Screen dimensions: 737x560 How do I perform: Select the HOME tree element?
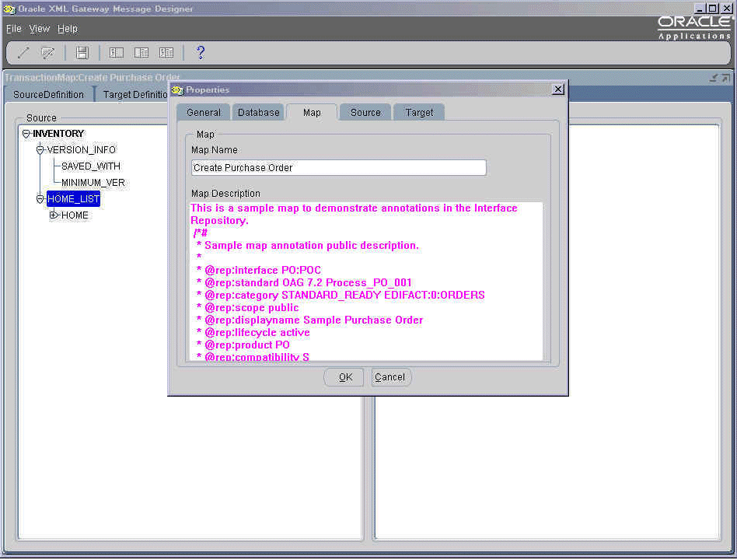[x=75, y=215]
